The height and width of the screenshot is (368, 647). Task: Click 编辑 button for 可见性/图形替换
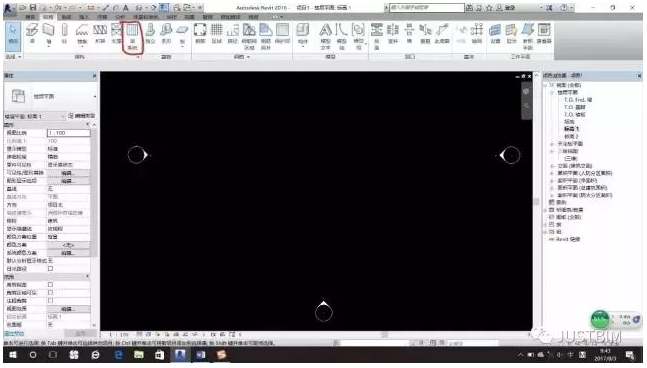click(68, 173)
